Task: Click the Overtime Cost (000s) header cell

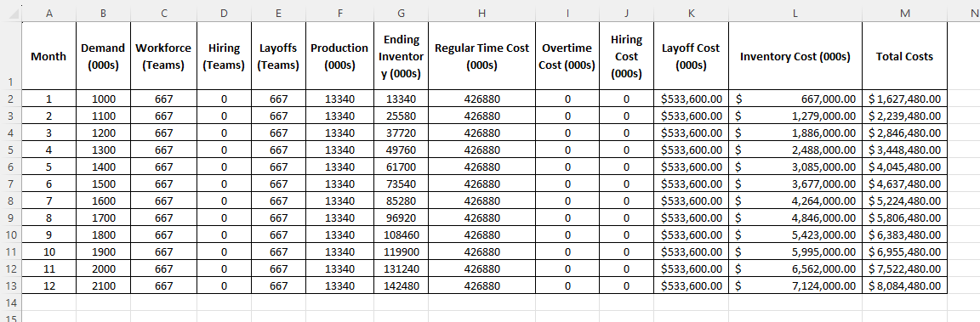Action: 567,56
